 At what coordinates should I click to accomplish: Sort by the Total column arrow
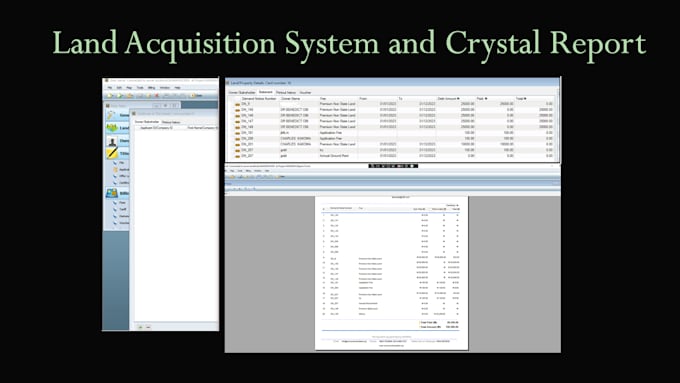pyautogui.click(x=525, y=99)
